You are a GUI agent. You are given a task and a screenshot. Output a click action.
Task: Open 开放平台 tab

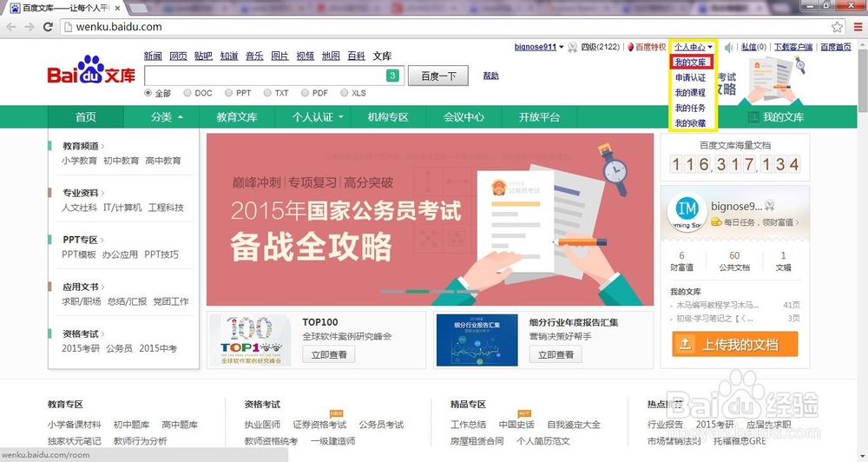coord(539,117)
